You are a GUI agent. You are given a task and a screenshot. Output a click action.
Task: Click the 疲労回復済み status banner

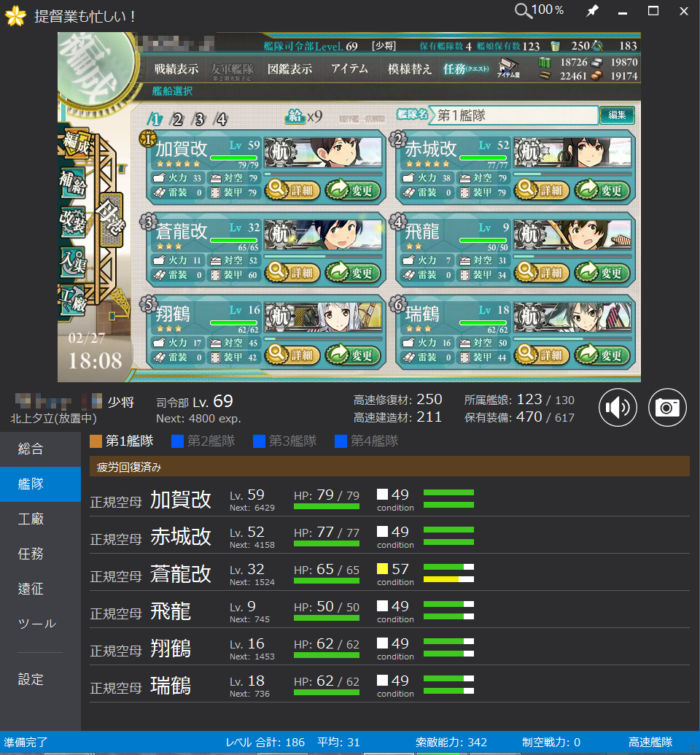[389, 467]
